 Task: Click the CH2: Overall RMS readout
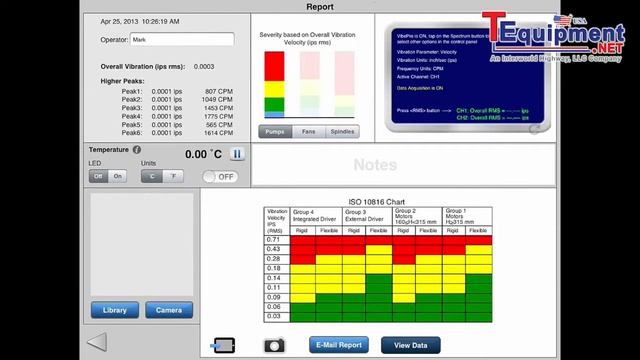[x=492, y=118]
